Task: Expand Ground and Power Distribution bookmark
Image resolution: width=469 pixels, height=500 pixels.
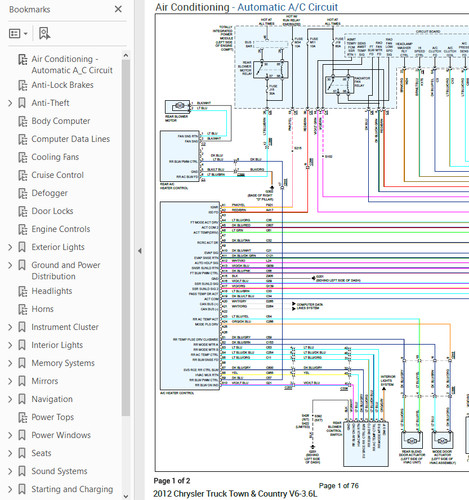Action: coord(10,265)
